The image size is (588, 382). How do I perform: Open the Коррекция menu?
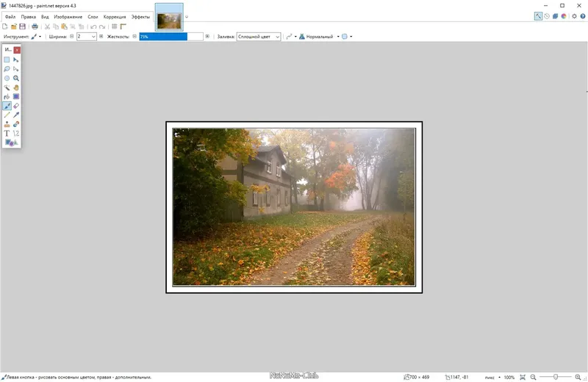click(x=115, y=16)
